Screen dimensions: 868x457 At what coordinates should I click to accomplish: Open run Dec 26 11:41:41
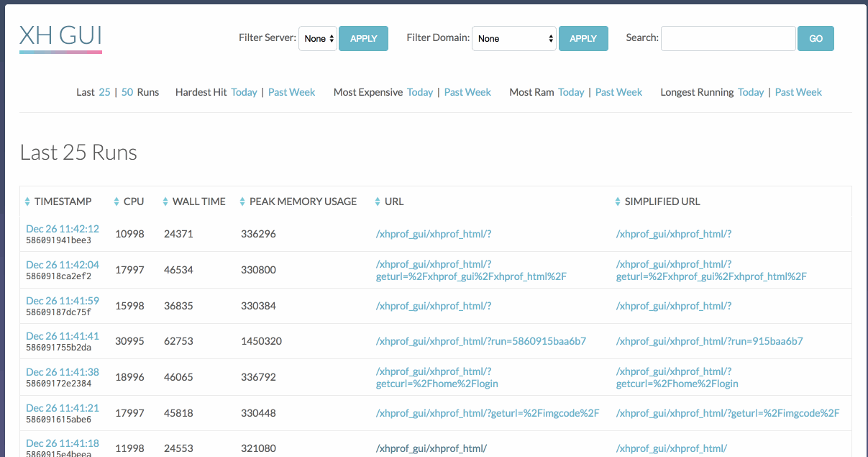[63, 336]
